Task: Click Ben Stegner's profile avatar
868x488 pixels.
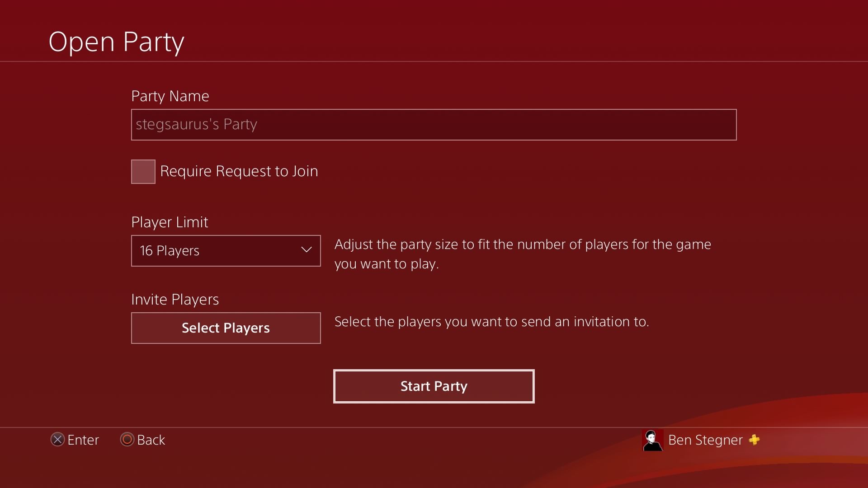Action: [652, 440]
